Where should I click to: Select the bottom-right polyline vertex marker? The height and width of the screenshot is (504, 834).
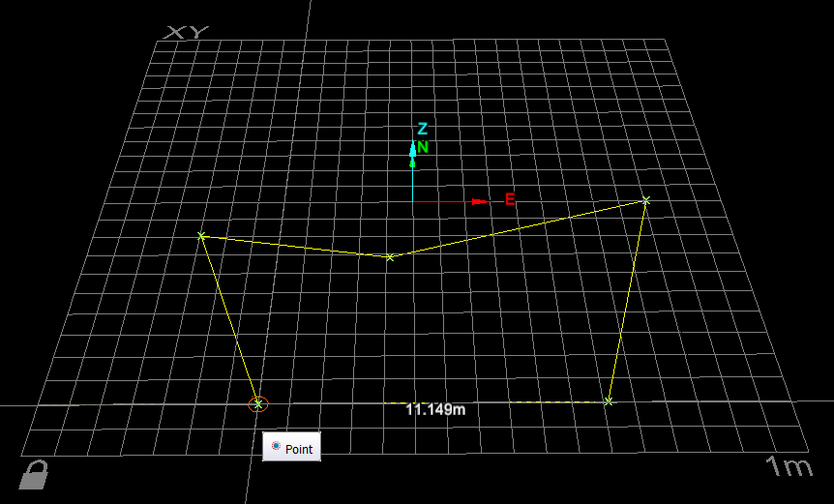click(x=608, y=401)
